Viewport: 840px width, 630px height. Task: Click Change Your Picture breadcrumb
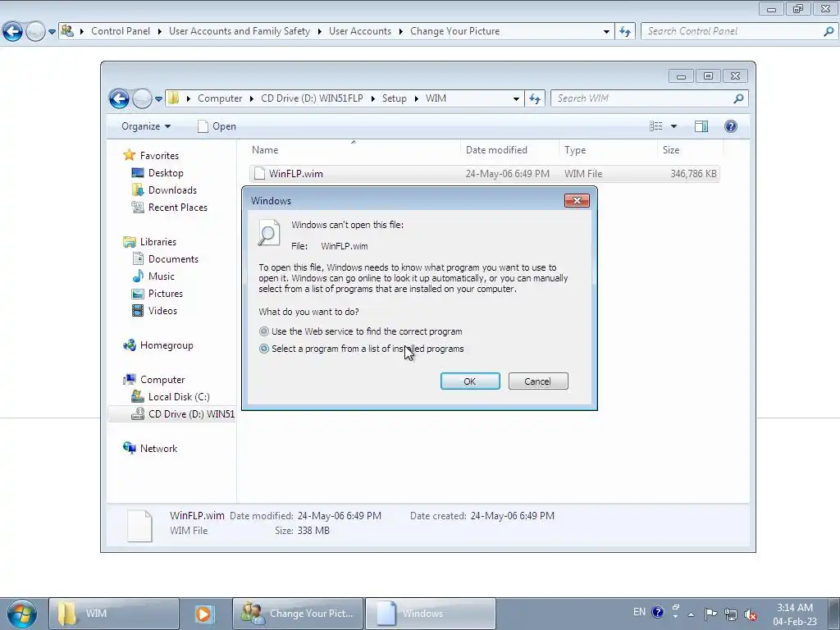point(454,31)
